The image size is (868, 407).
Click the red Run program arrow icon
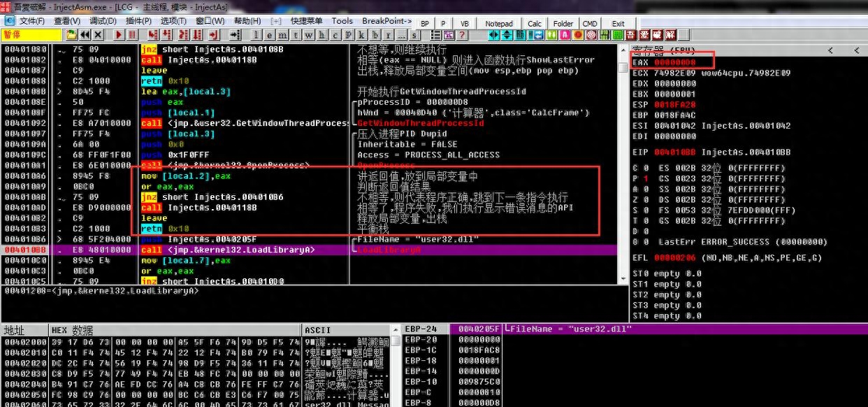pos(119,34)
